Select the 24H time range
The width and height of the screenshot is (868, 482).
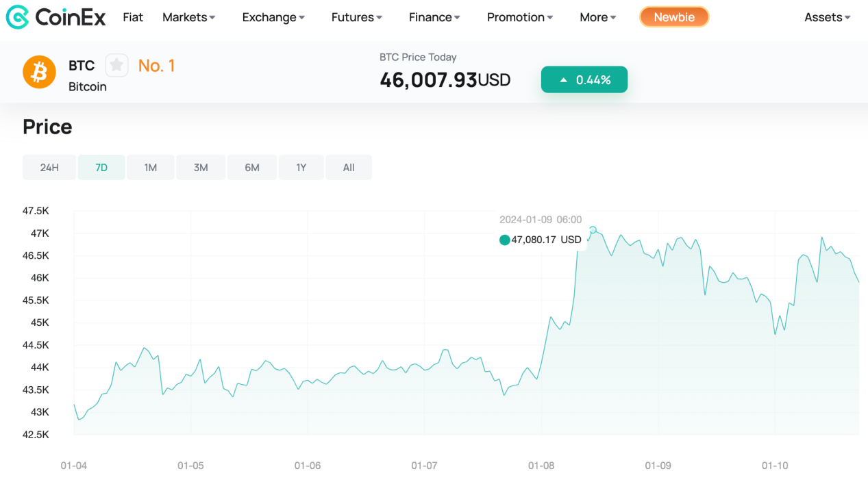click(x=49, y=168)
